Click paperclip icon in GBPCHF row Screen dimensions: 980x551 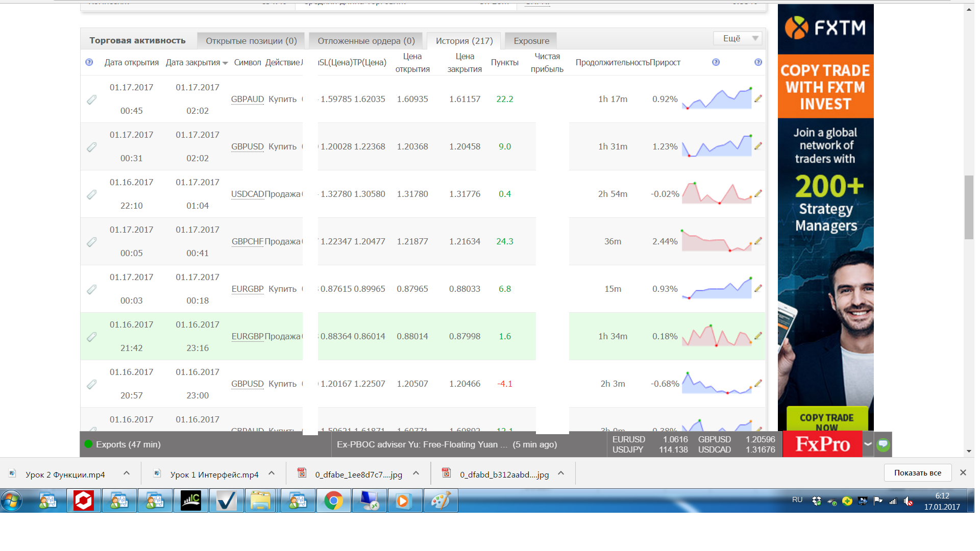click(92, 242)
